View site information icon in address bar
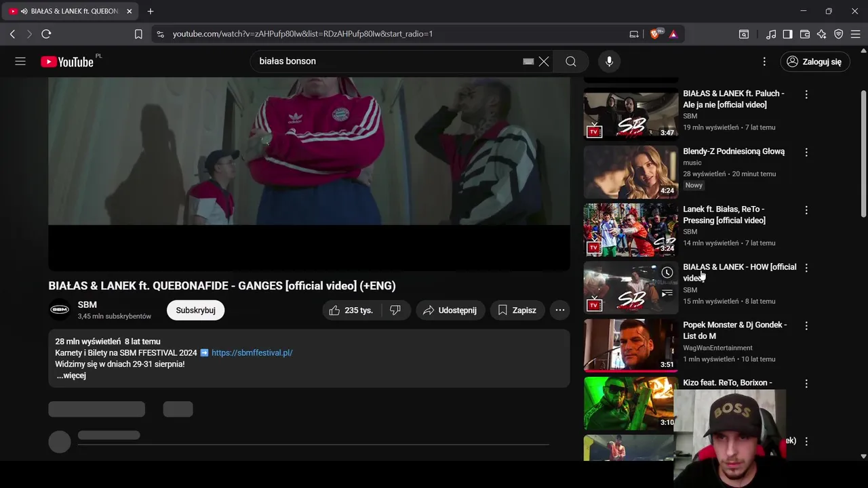 click(x=160, y=34)
